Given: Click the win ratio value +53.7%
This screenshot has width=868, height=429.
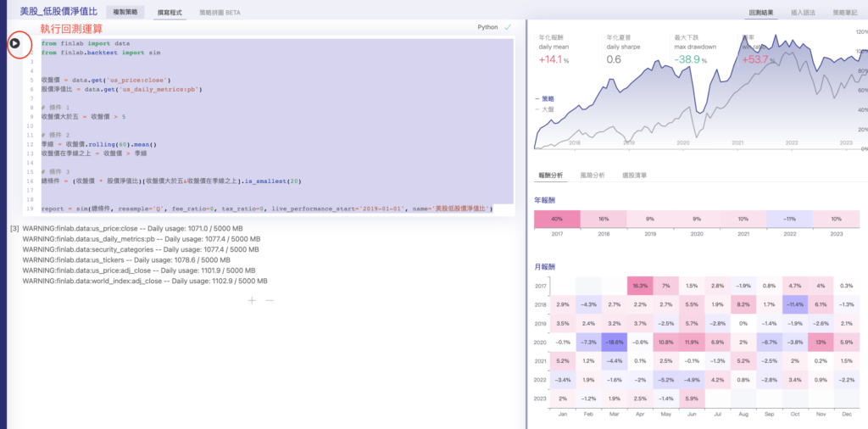Looking at the screenshot, I should [x=759, y=59].
